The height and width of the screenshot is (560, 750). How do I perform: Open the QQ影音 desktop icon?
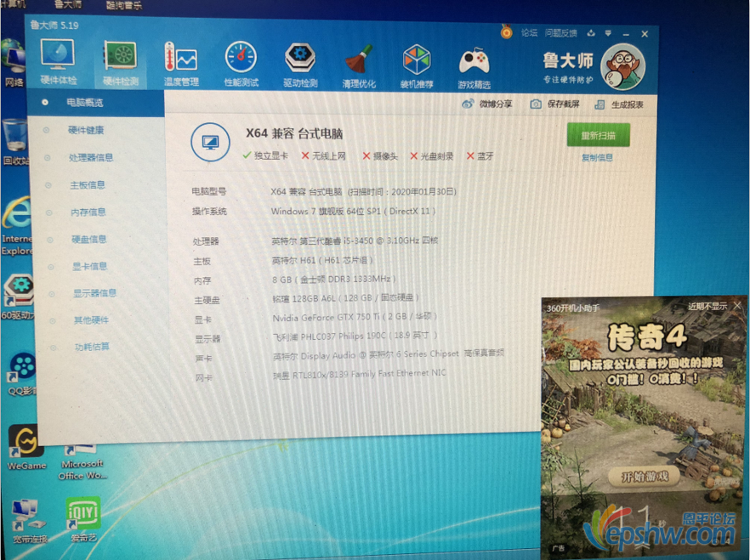click(x=22, y=375)
